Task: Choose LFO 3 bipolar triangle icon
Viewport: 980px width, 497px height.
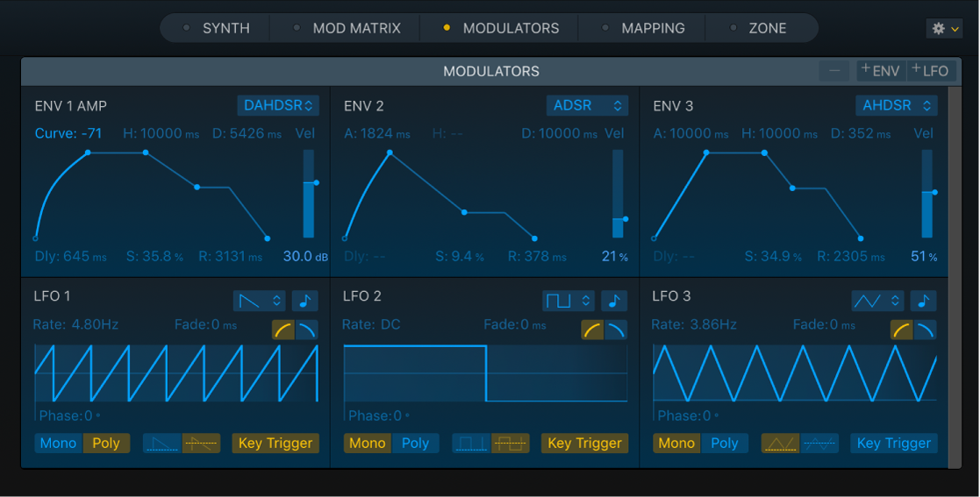Action: coord(819,444)
